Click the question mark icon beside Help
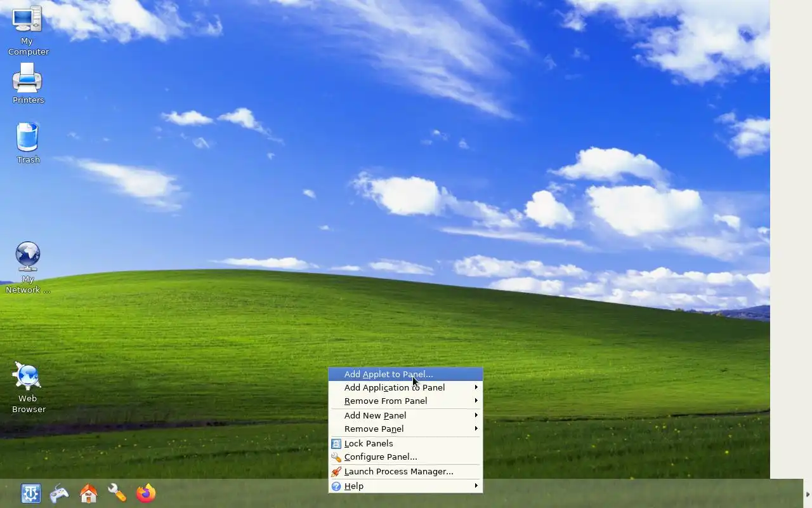This screenshot has height=508, width=812. (x=336, y=486)
